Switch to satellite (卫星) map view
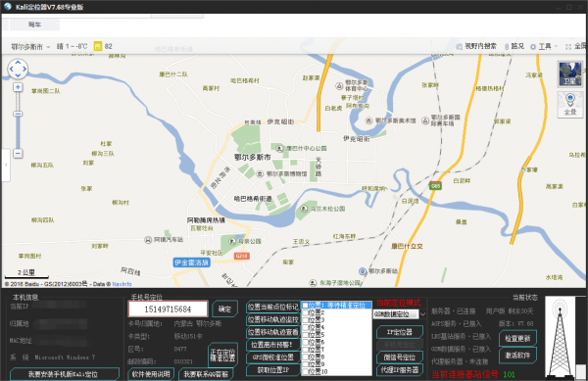588x381 pixels. coord(569,74)
